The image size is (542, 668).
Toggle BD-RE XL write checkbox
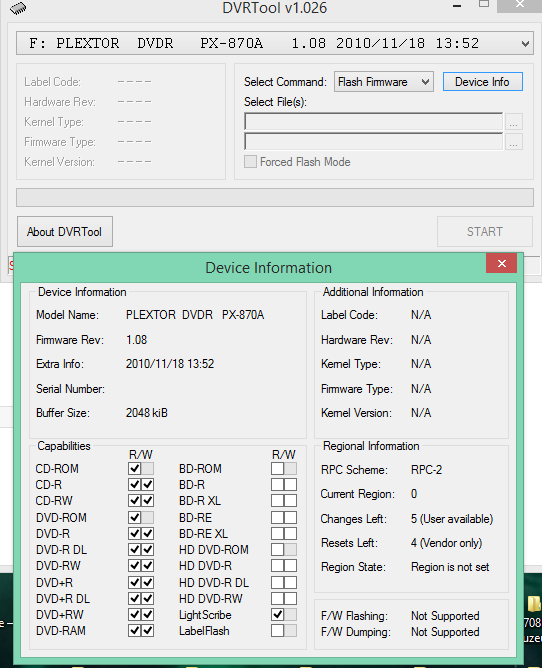click(x=291, y=533)
